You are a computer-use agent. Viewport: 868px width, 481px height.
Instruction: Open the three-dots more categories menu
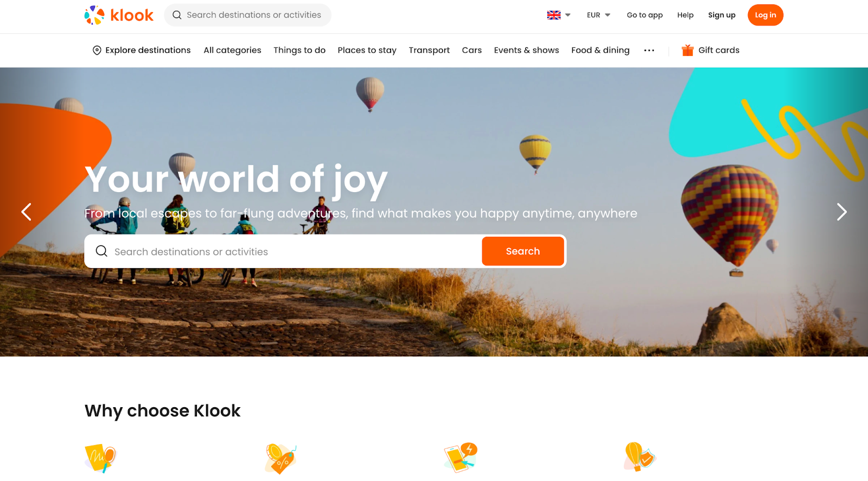click(649, 50)
